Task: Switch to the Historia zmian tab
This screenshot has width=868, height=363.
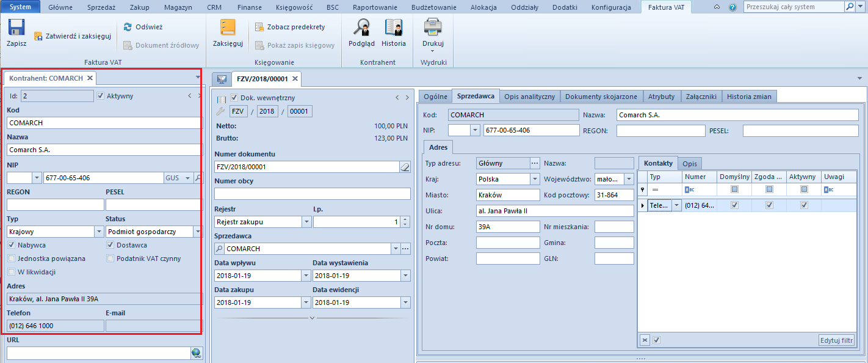Action: 749,97
